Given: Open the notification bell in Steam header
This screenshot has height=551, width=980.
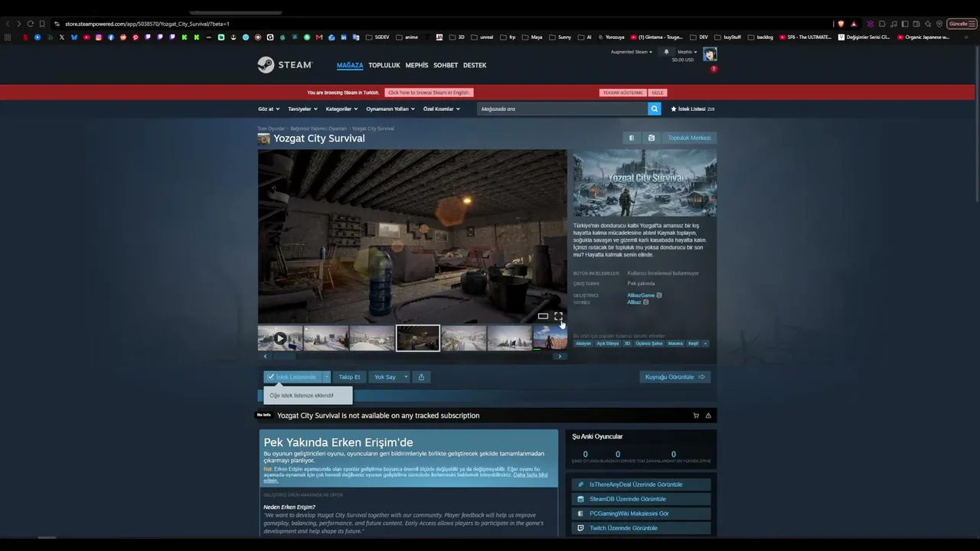Looking at the screenshot, I should [666, 52].
